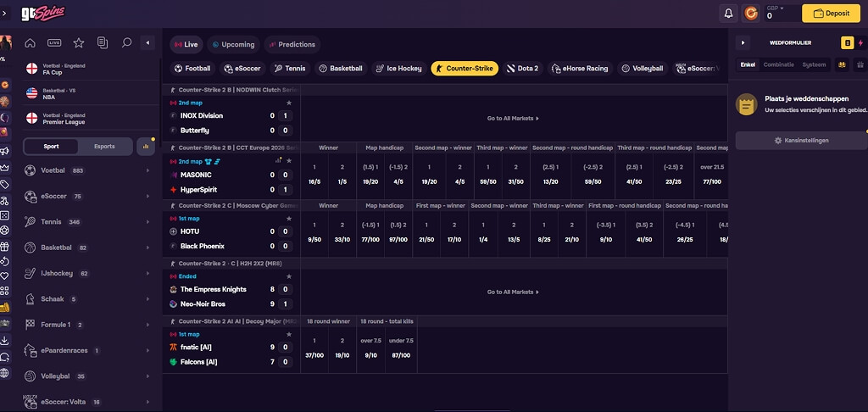The image size is (868, 412).
Task: Open the bet history documents icon
Action: 103,42
